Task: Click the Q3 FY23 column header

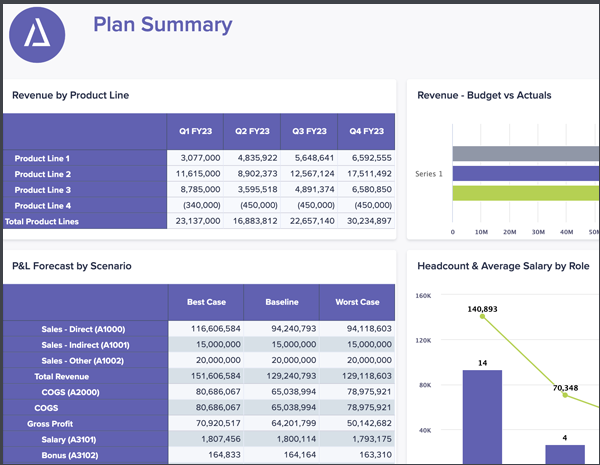Action: tap(309, 131)
